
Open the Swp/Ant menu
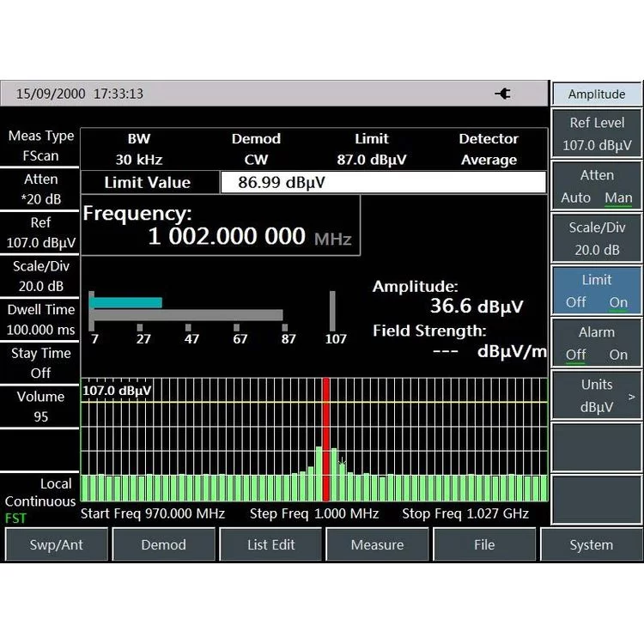pyautogui.click(x=57, y=544)
